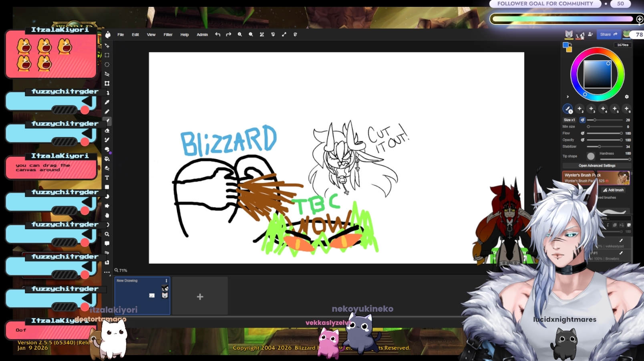The image size is (644, 361).
Task: Close the Wynter's Brush Pack banner
Action: [625, 175]
